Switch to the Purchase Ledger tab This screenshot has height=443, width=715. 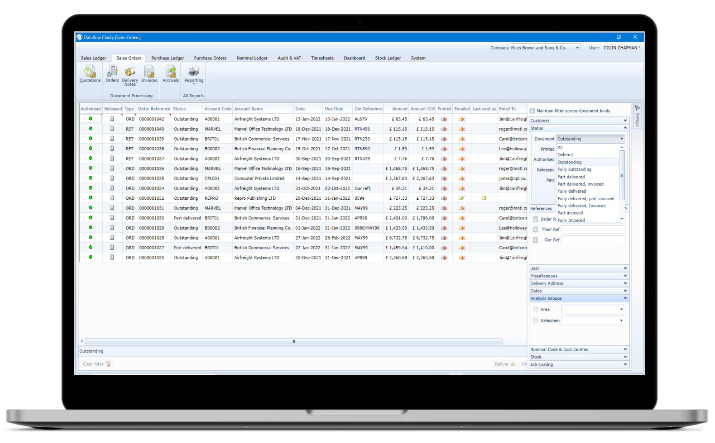[167, 58]
